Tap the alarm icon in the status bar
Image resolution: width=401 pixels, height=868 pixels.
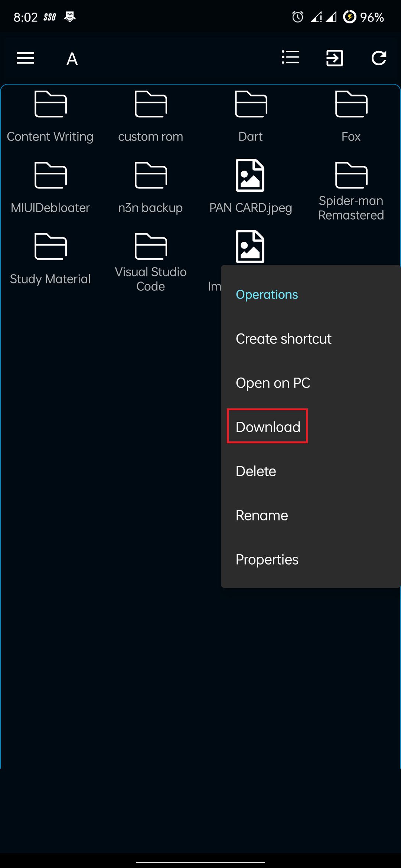coord(298,17)
